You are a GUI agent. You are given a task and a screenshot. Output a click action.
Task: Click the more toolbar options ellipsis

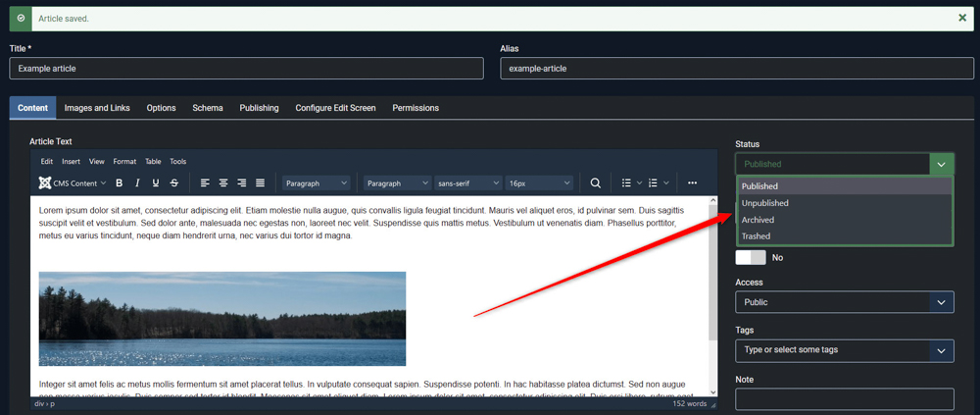tap(692, 182)
